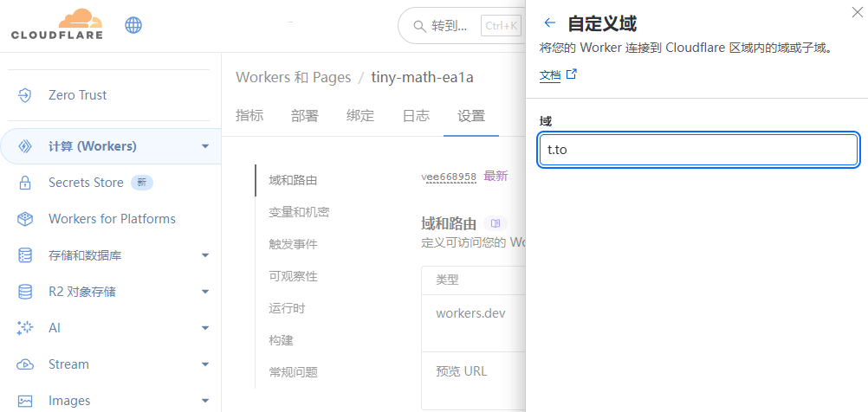Click the Cloudflare logo

pos(57,24)
